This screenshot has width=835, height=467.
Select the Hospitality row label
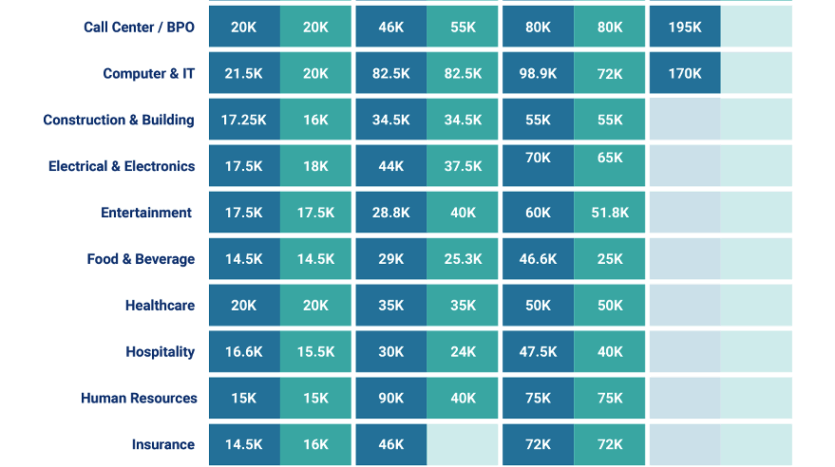pos(160,352)
